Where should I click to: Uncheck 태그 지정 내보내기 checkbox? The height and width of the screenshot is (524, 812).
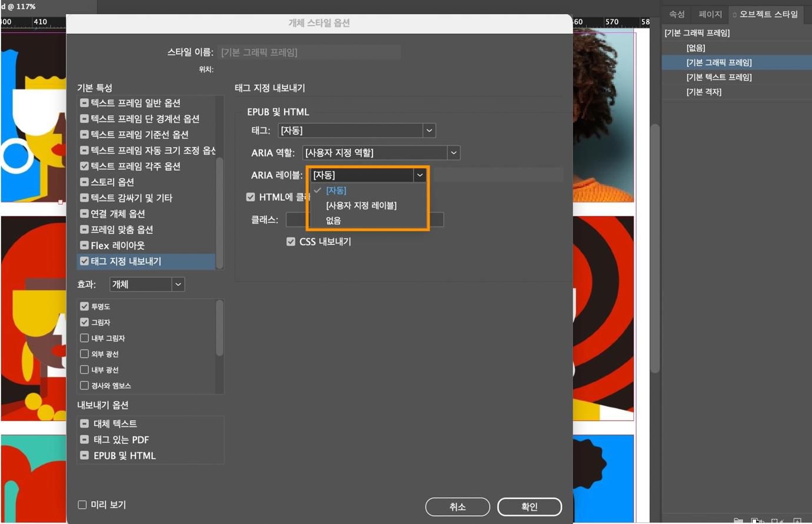coord(84,261)
